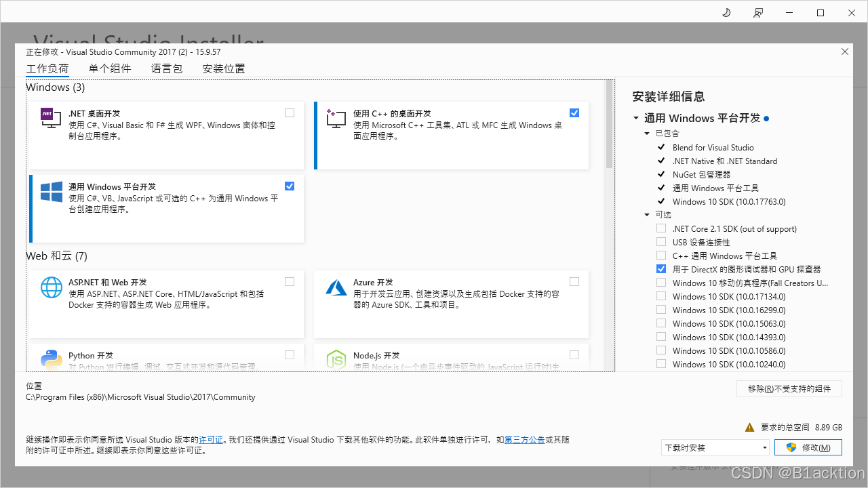Click the C++ desktop development icon
The height and width of the screenshot is (488, 868).
(x=336, y=118)
